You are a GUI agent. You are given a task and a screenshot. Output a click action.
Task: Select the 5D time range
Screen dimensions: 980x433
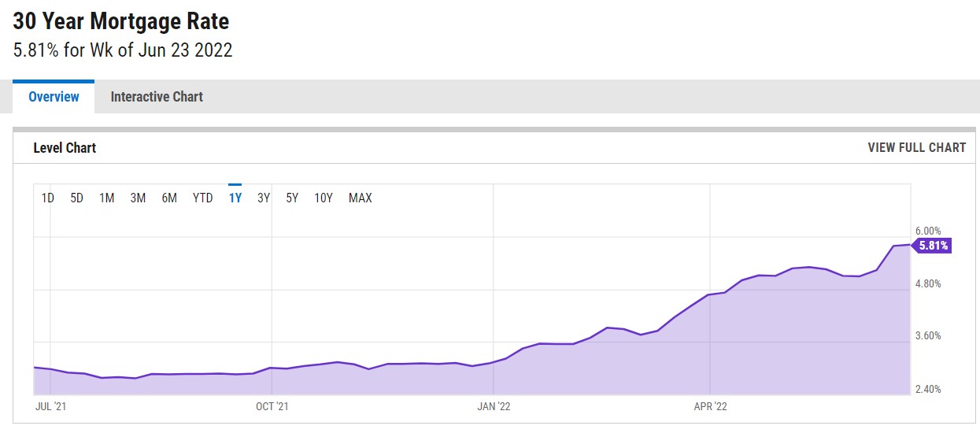click(76, 198)
